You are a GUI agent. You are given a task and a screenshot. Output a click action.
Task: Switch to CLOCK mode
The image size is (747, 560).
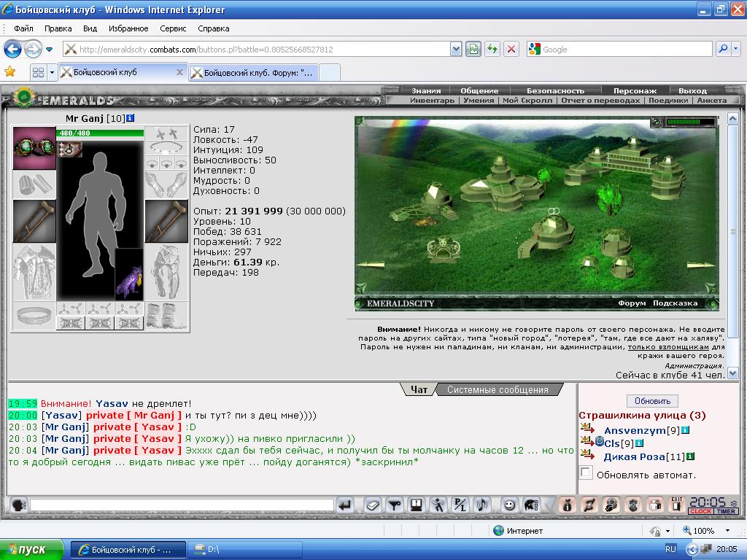click(701, 511)
